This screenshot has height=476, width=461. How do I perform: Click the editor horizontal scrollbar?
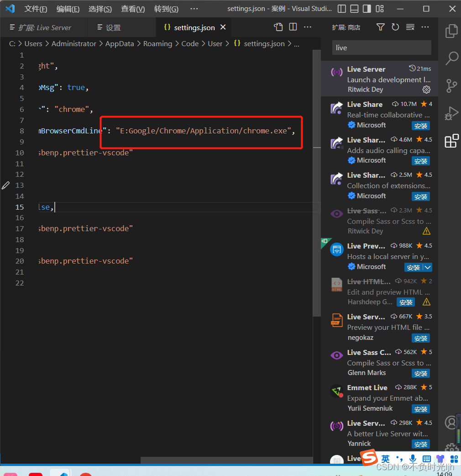226,460
